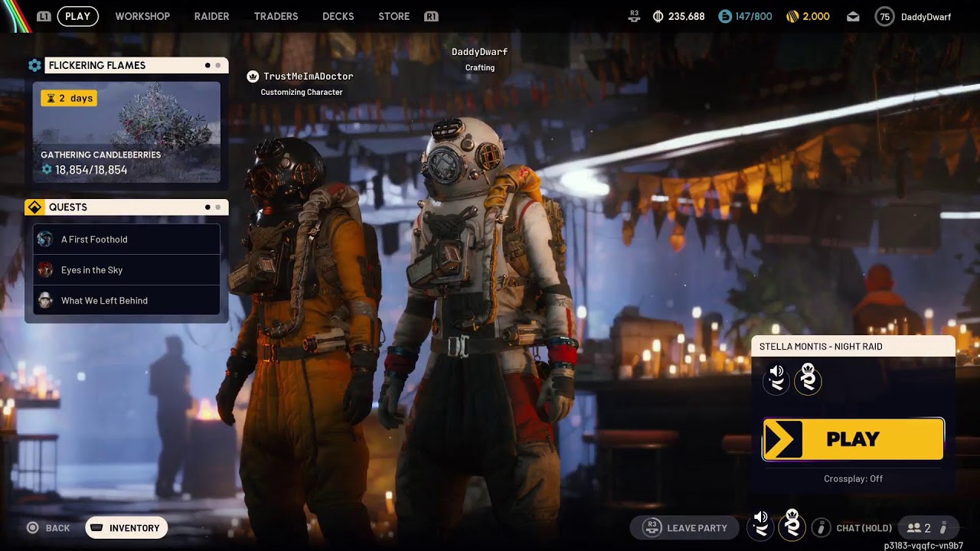Open the Eyes in the Sky quest
Viewport: 980px width, 551px height.
click(127, 270)
